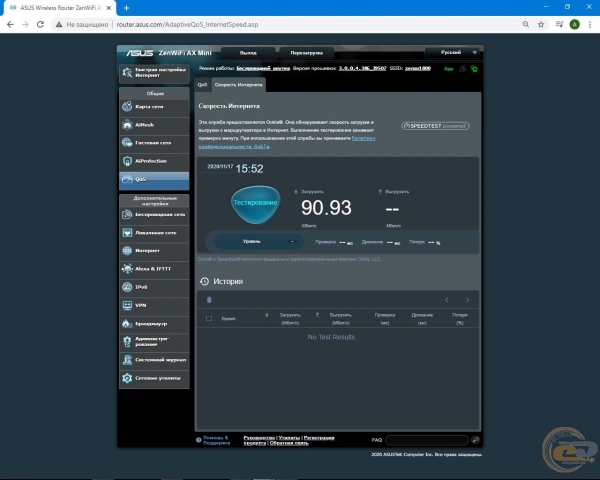This screenshot has height=480, width=600.
Task: Click the Help & Support question icon
Action: coord(199,440)
